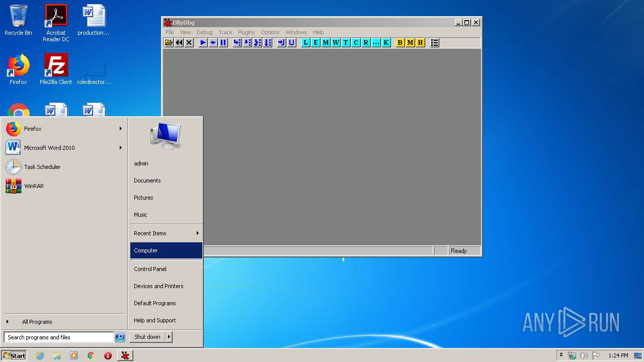644x362 pixels.
Task: Open Devices and Printers
Action: click(x=166, y=286)
